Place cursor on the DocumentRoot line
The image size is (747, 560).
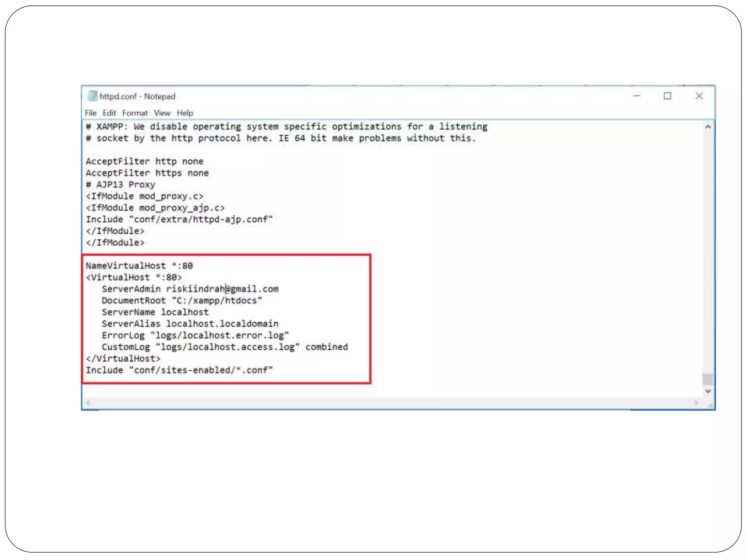pos(182,301)
